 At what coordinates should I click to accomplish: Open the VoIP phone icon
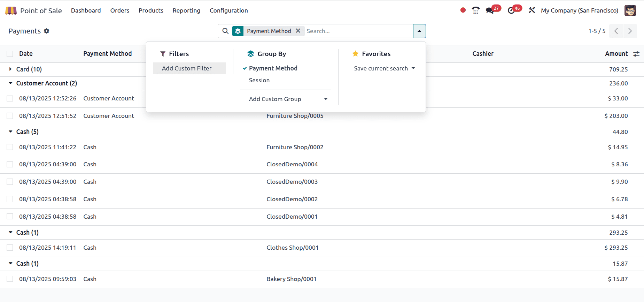coord(475,10)
